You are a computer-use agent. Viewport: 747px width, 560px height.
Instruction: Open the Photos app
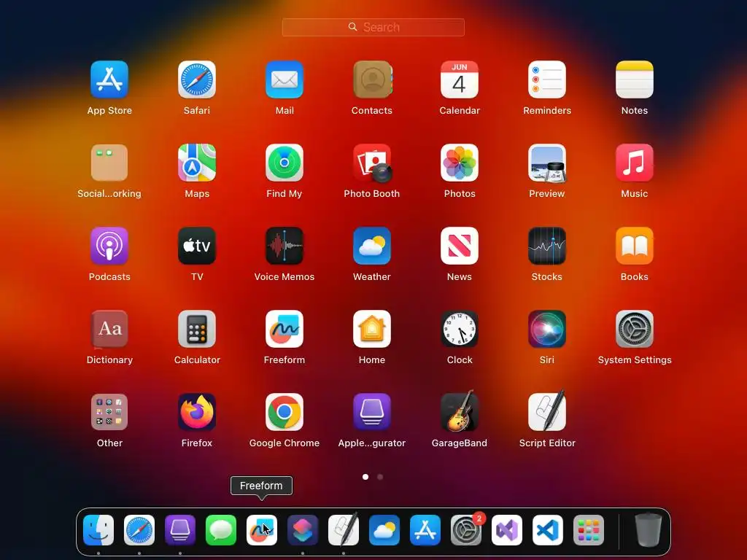[x=460, y=163]
